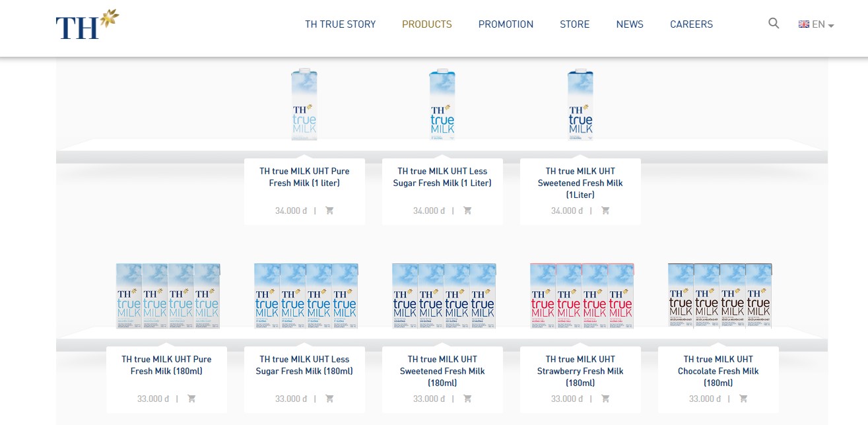Add Pure Fresh Milk (1 liter) to cart
868x425 pixels.
[329, 211]
